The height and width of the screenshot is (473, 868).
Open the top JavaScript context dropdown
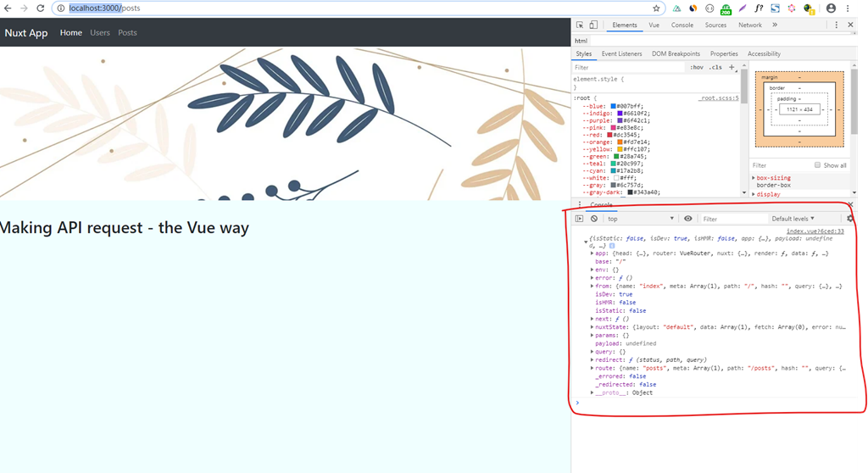tap(641, 219)
